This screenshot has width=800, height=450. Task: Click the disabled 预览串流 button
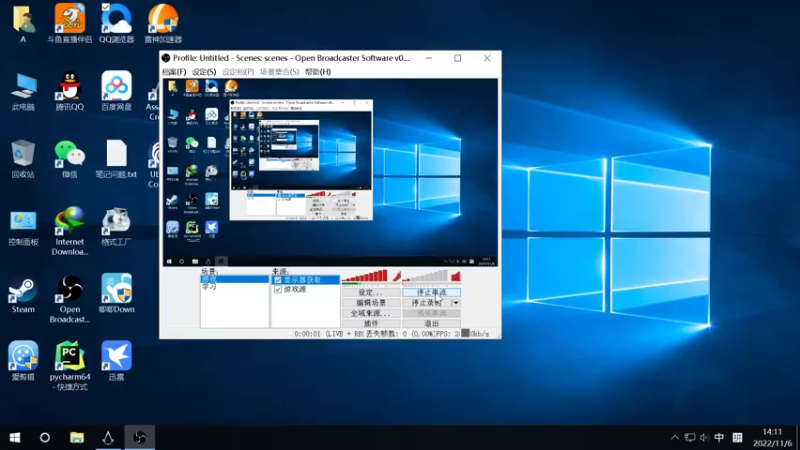[x=431, y=313]
